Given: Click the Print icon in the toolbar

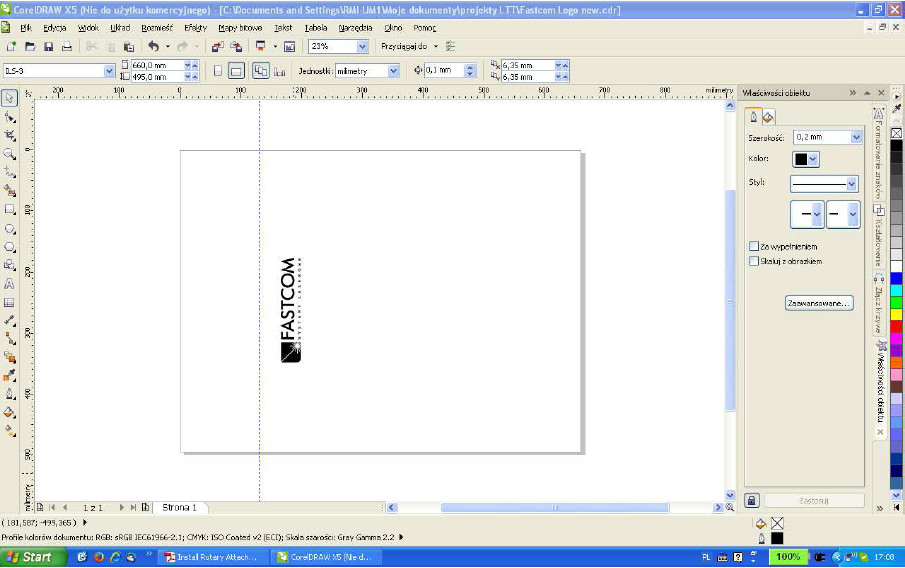Looking at the screenshot, I should tap(66, 47).
